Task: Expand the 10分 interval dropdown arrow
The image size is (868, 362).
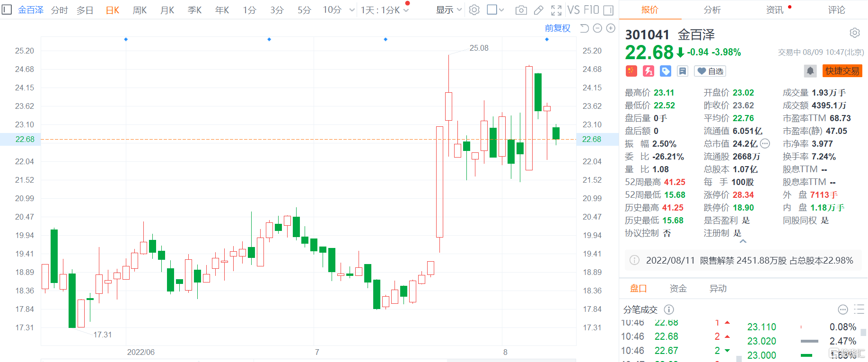Action: (x=351, y=10)
